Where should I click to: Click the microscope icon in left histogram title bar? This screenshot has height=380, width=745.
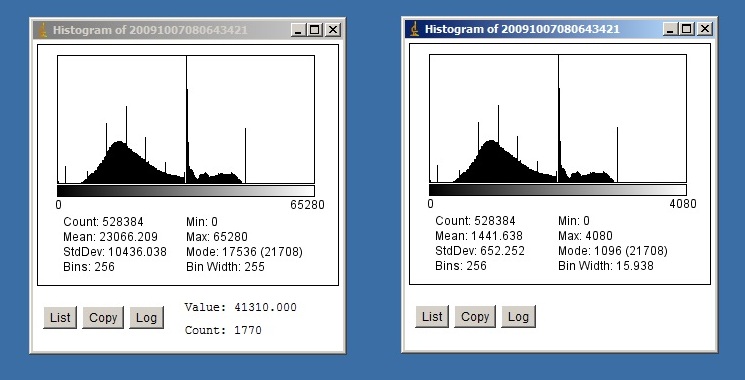43,30
